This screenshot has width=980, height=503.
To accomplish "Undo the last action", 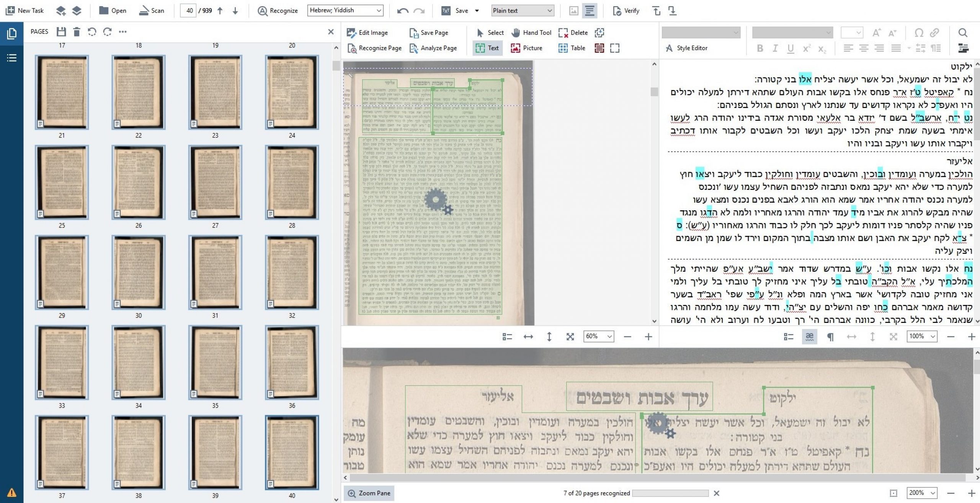I will pyautogui.click(x=402, y=10).
